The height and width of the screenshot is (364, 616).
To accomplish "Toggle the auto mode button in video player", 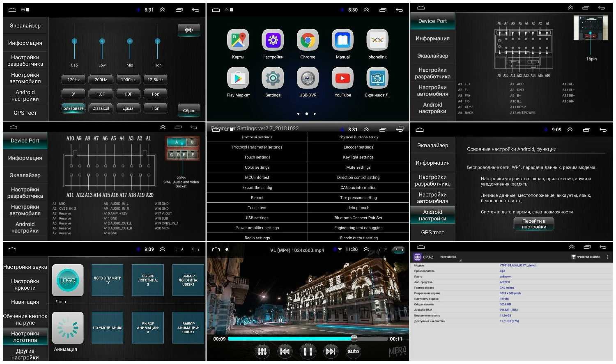I will tap(353, 351).
